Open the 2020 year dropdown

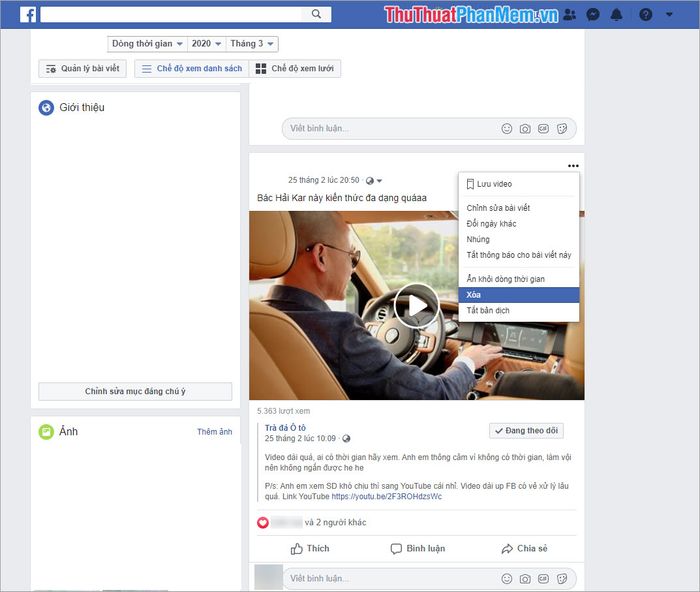coord(206,44)
